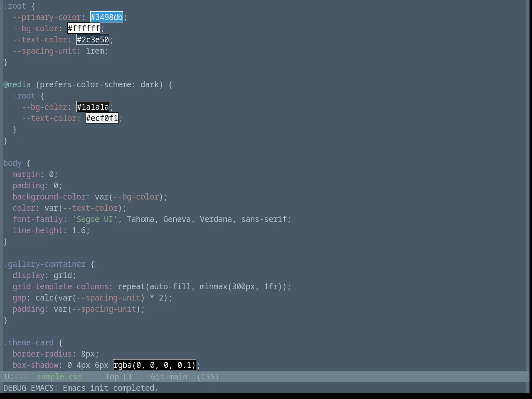This screenshot has width=532, height=399.
Task: Click the U:--- buffer status indicator
Action: (16, 377)
